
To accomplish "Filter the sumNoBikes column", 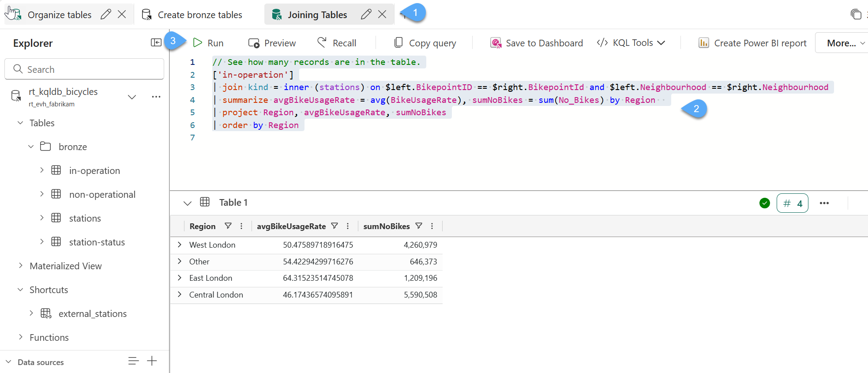I will pyautogui.click(x=419, y=226).
